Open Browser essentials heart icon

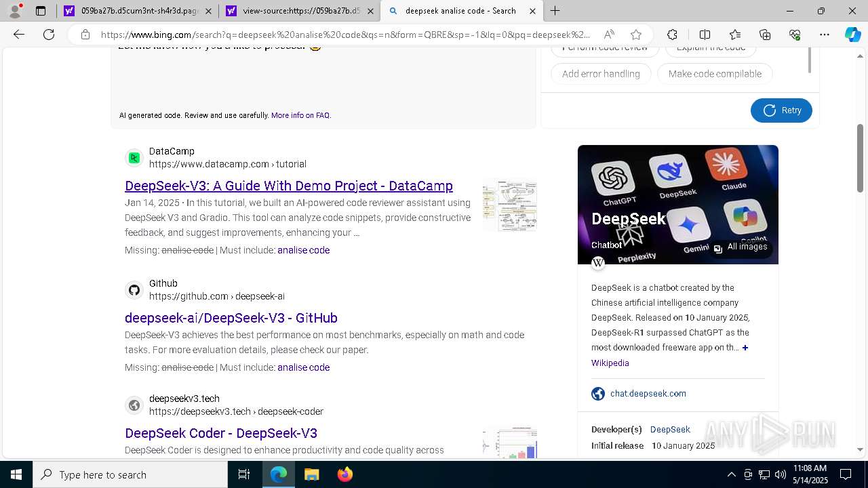795,35
